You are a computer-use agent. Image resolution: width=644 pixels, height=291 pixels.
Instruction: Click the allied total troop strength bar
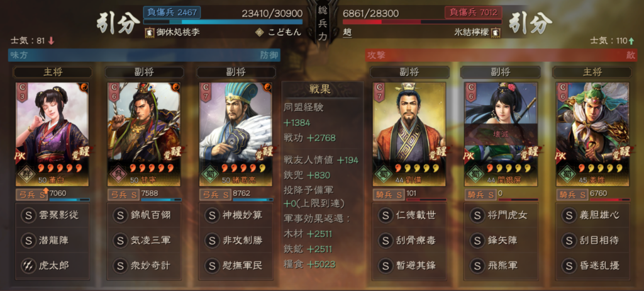[x=223, y=22]
